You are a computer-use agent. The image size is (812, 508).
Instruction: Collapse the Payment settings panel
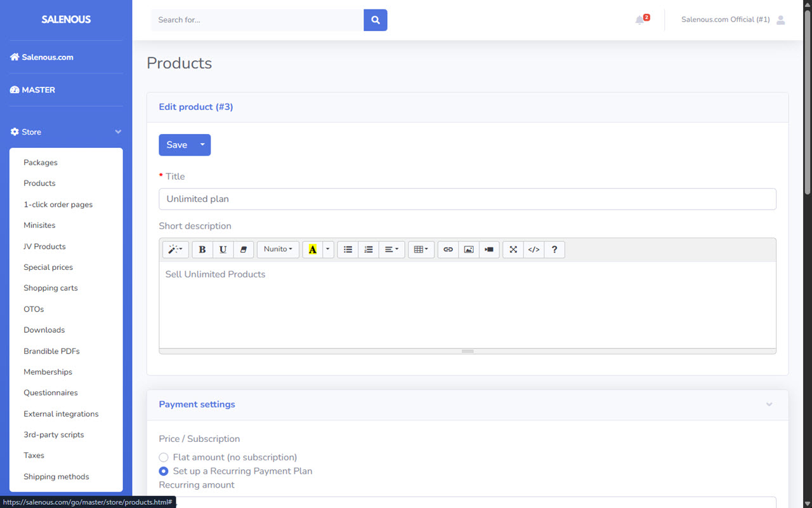coord(769,404)
